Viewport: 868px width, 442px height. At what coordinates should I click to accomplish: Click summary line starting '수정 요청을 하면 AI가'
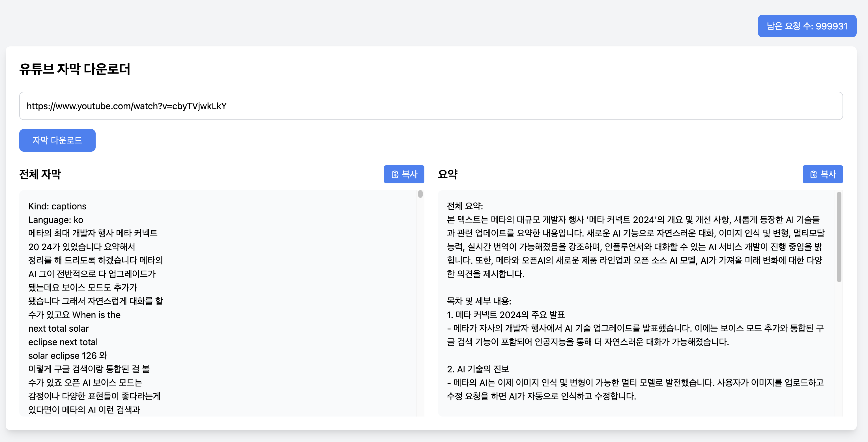click(542, 396)
